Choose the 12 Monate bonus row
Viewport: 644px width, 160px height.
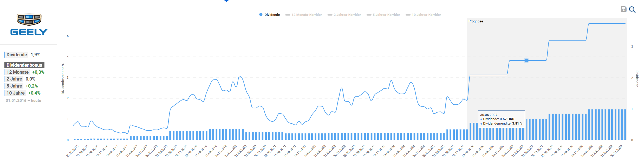click(x=25, y=72)
